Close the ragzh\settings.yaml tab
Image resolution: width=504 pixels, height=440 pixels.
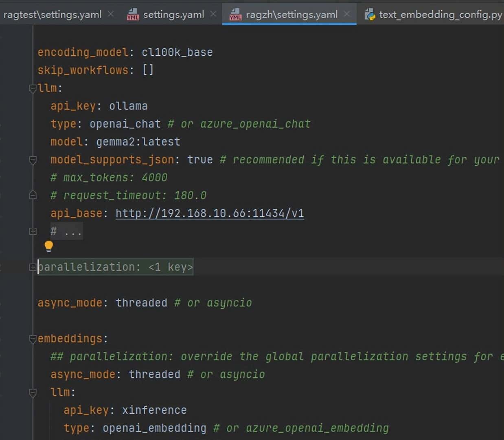tap(346, 14)
